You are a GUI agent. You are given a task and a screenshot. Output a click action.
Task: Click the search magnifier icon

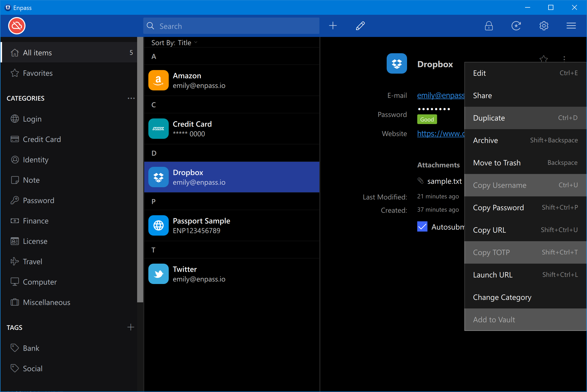[150, 26]
